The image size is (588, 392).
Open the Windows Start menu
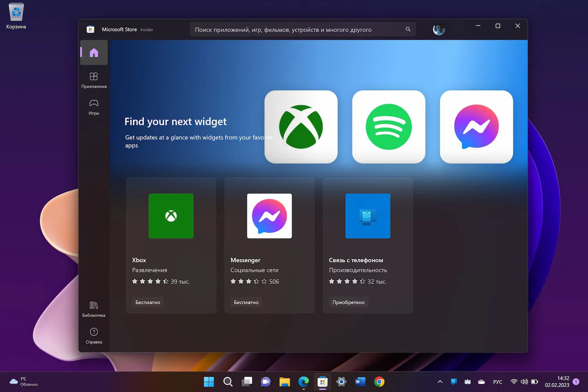click(209, 381)
